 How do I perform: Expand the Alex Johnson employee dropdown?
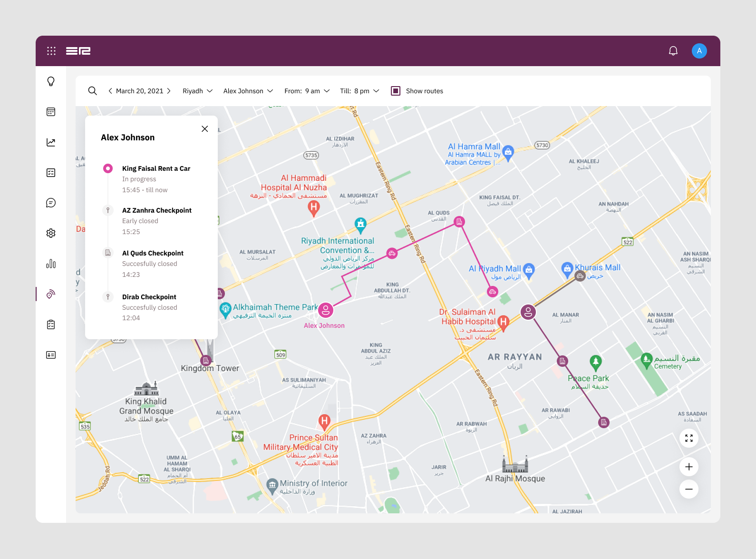pos(248,91)
